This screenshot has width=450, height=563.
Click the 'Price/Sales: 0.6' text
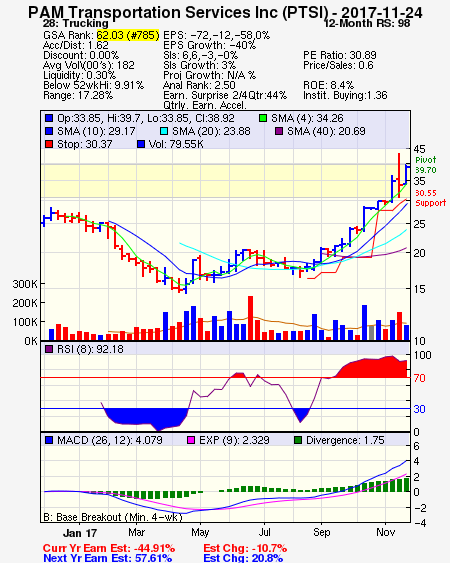pos(338,65)
